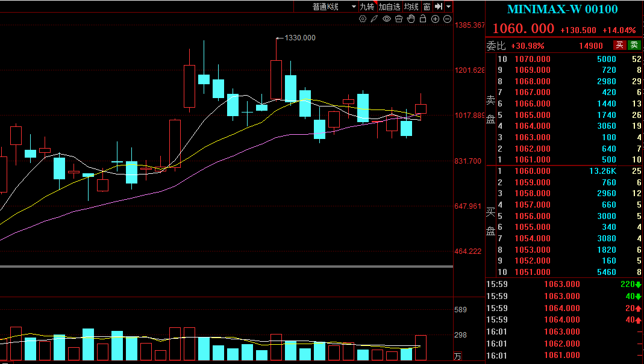Open the toolbox briefcase icon
Screen dimensions: 644x364
[x=399, y=19]
